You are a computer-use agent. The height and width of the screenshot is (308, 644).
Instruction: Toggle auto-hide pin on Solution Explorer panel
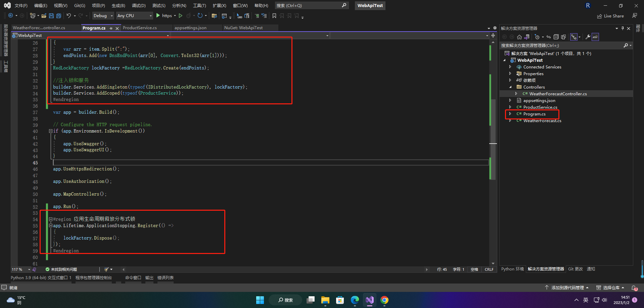[x=623, y=29]
